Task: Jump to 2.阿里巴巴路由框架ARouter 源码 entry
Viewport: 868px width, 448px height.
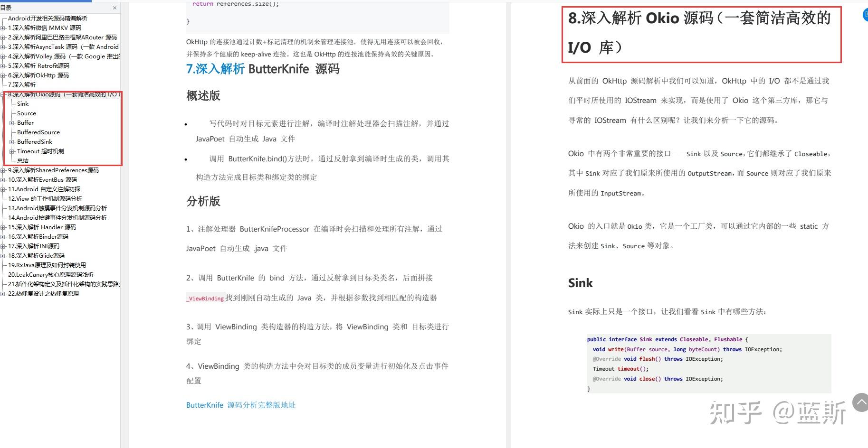Action: [x=62, y=37]
